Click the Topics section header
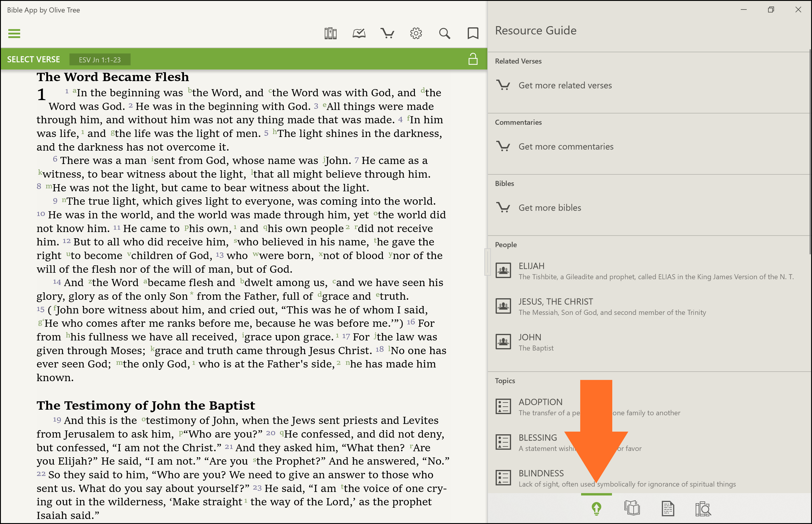The width and height of the screenshot is (812, 524). 505,381
